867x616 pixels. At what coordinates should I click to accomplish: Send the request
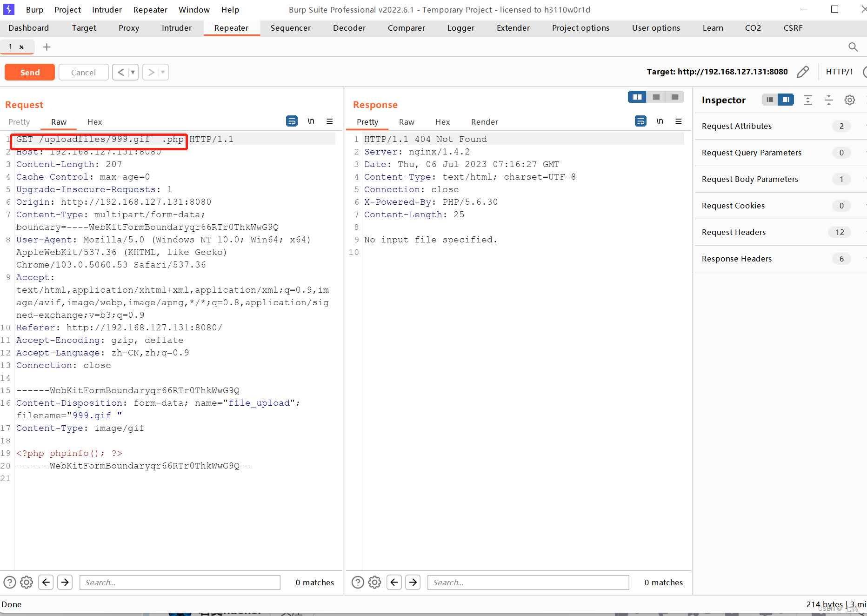click(30, 72)
